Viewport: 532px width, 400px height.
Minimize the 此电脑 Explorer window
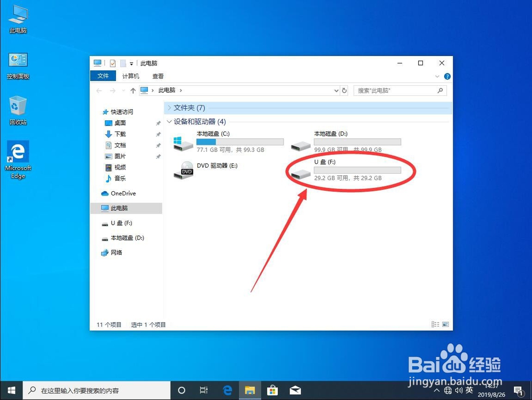tap(400, 63)
